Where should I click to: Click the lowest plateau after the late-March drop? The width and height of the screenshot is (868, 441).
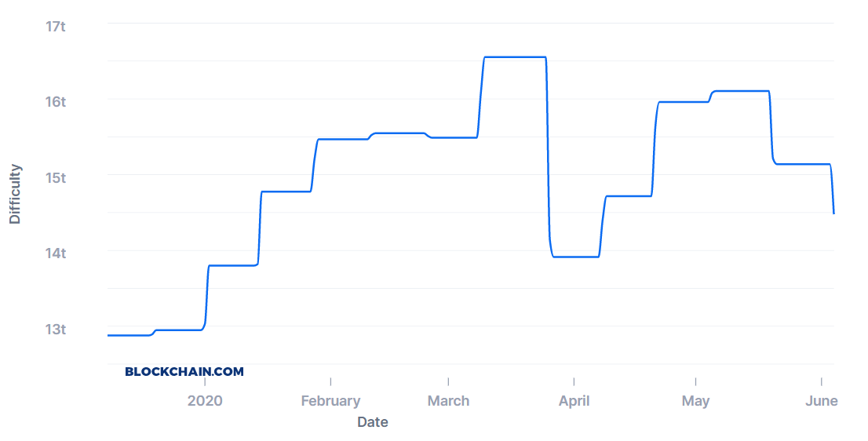[x=576, y=257]
